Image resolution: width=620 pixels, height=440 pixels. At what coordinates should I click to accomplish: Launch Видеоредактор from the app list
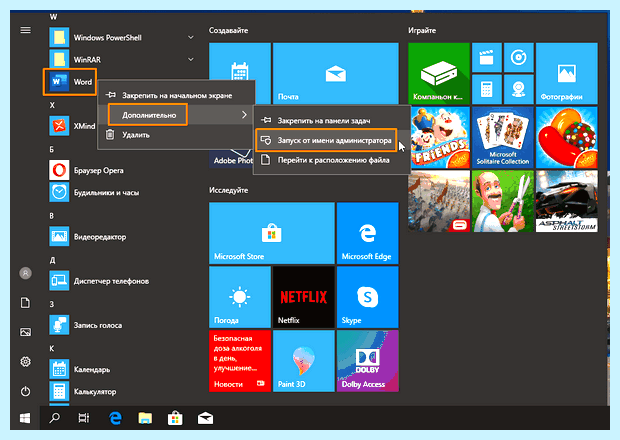[x=88, y=237]
